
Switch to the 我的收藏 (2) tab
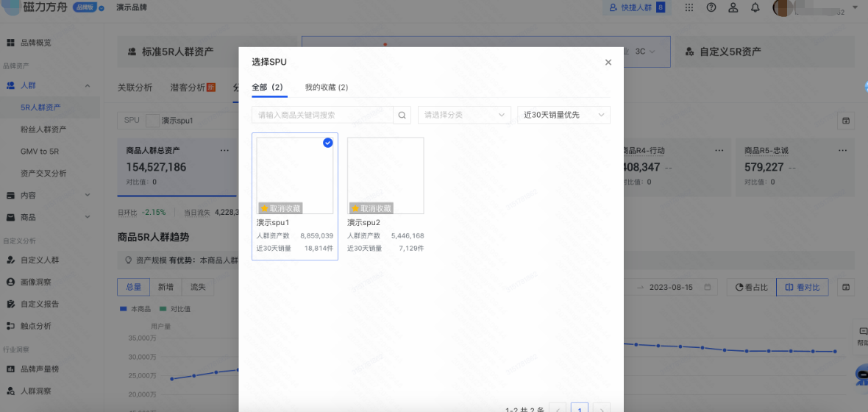point(327,88)
